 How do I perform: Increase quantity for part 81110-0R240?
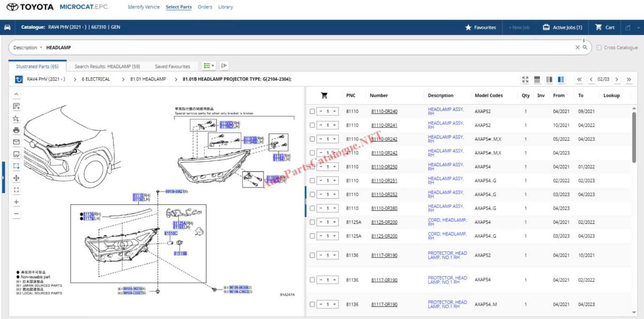334,111
